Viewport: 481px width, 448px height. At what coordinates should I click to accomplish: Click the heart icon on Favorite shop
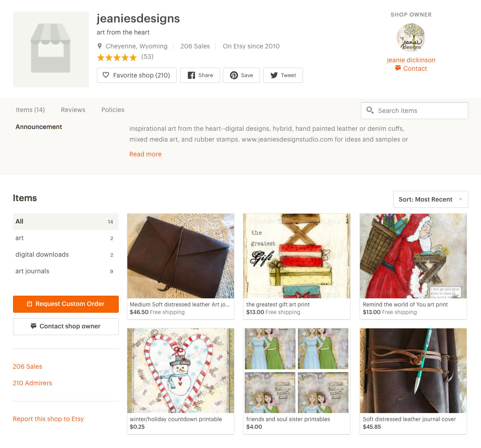105,75
